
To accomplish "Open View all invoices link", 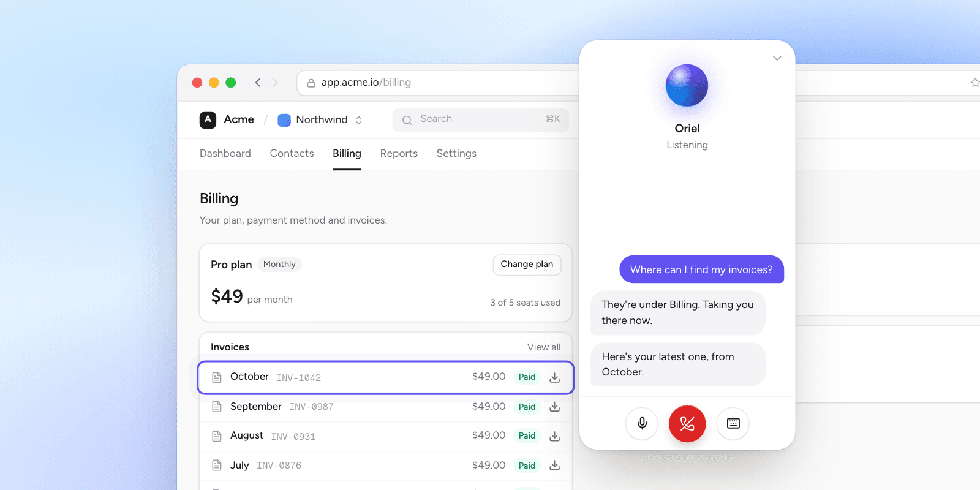I will [544, 347].
